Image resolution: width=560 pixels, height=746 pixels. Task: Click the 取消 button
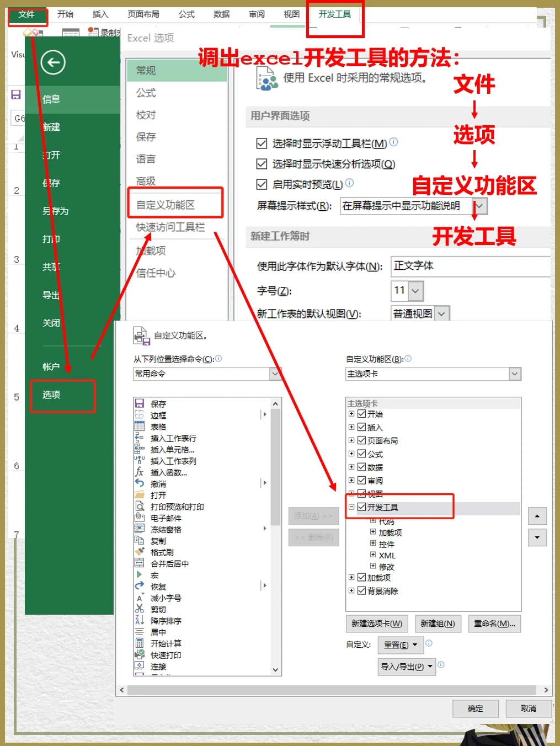(529, 708)
